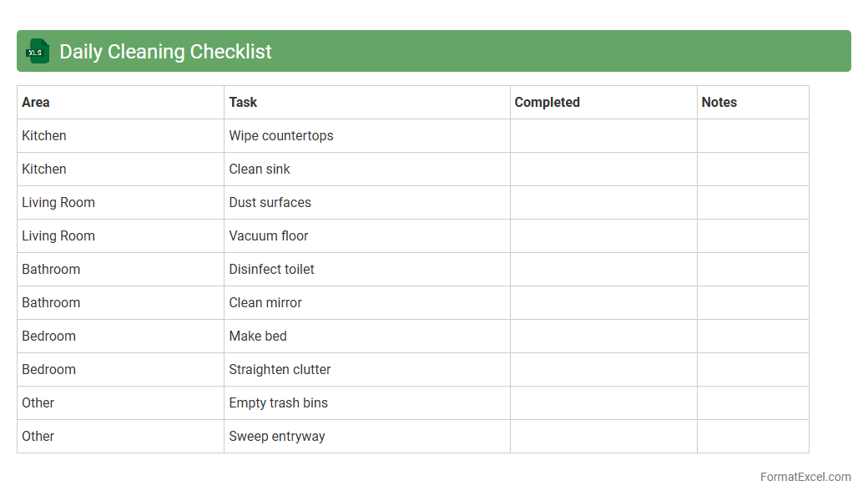Click Completed cell for Clean sink
Screen dimensions: 868x501
(603, 169)
